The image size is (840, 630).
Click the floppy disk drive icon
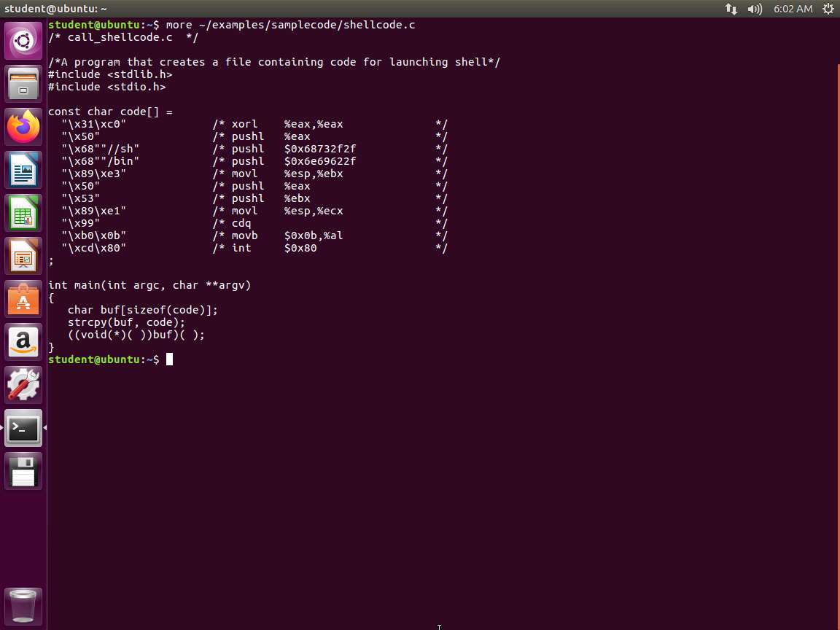pos(23,471)
